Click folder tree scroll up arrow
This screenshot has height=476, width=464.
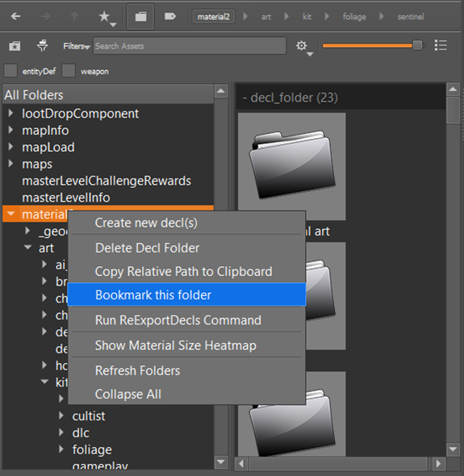tap(221, 91)
